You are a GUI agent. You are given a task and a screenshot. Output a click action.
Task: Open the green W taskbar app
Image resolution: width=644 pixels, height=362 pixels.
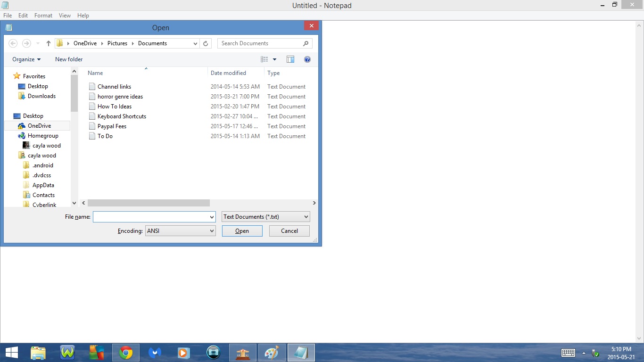(x=67, y=353)
